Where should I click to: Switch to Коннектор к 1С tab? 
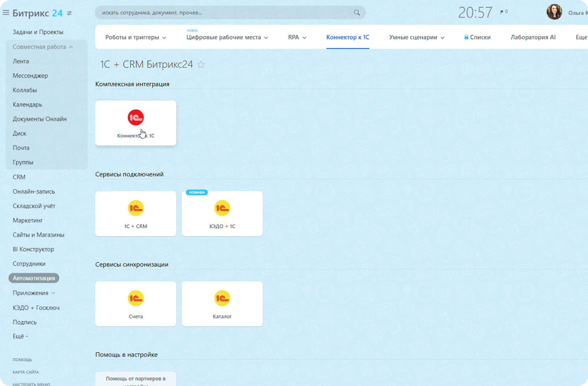click(x=348, y=37)
